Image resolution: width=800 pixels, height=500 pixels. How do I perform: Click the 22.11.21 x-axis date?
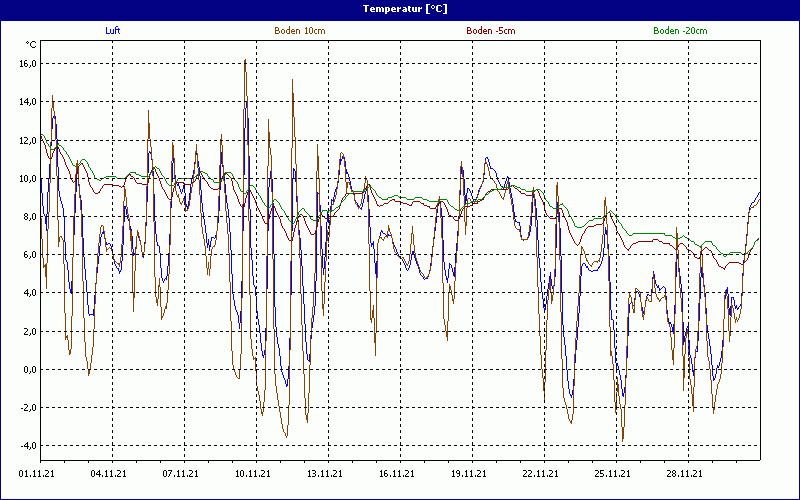tap(541, 474)
